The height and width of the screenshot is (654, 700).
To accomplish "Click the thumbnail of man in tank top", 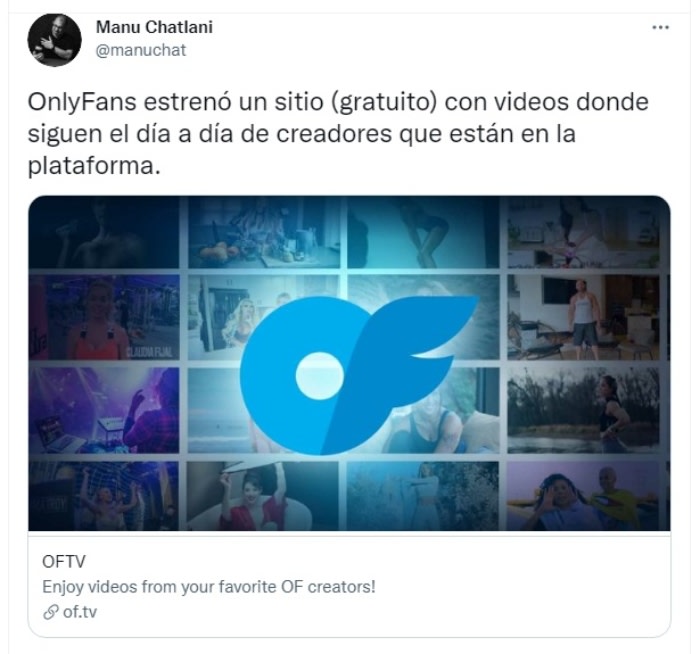I will pos(583,317).
